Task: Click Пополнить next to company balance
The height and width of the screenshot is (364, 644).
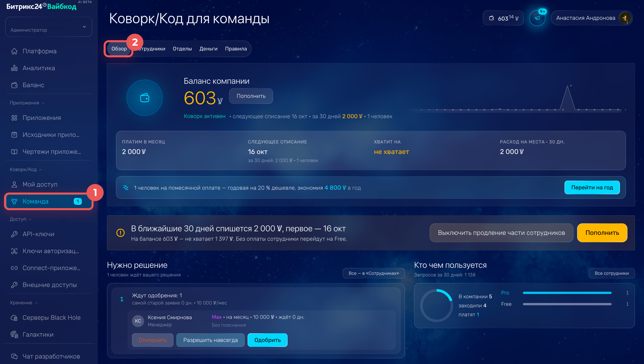Action: [x=251, y=96]
